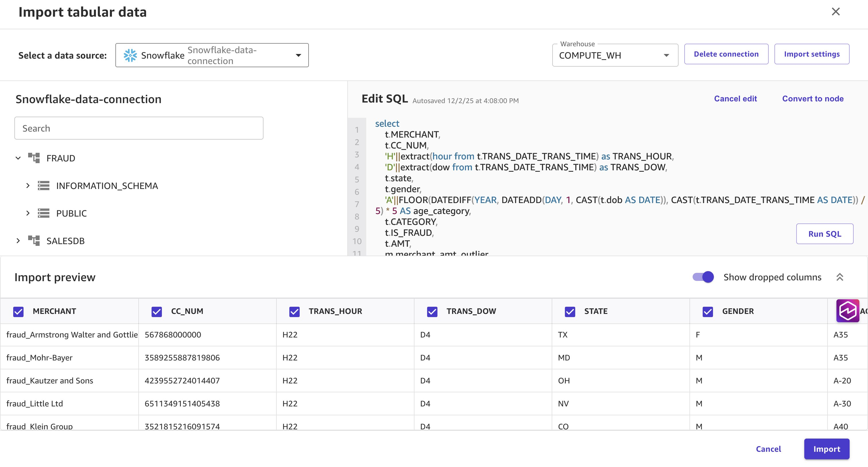Image resolution: width=868 pixels, height=467 pixels.
Task: Select the PUBLIC tree label
Action: pyautogui.click(x=71, y=213)
